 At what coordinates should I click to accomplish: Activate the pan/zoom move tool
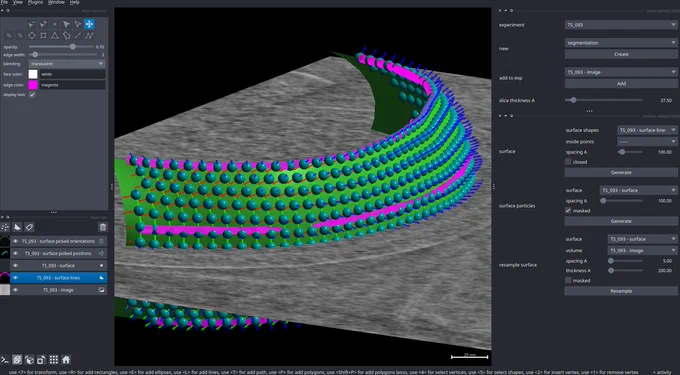pyautogui.click(x=89, y=24)
